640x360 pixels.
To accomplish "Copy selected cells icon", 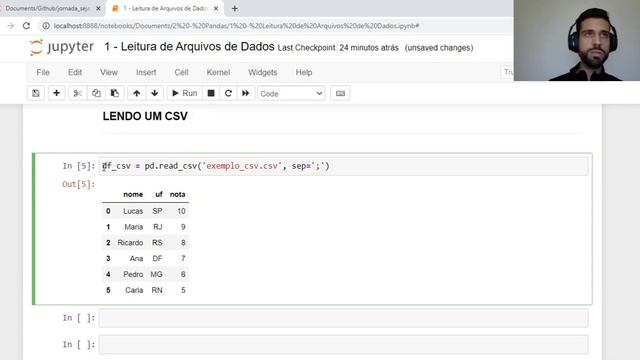I will click(96, 93).
